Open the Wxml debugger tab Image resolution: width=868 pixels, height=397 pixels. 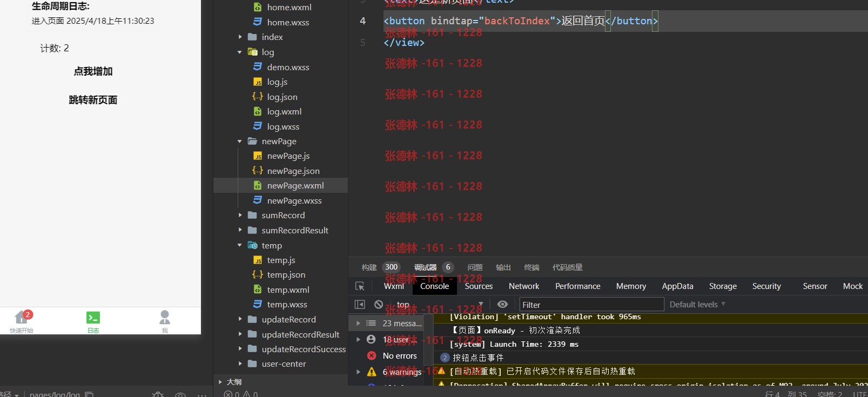(x=394, y=286)
